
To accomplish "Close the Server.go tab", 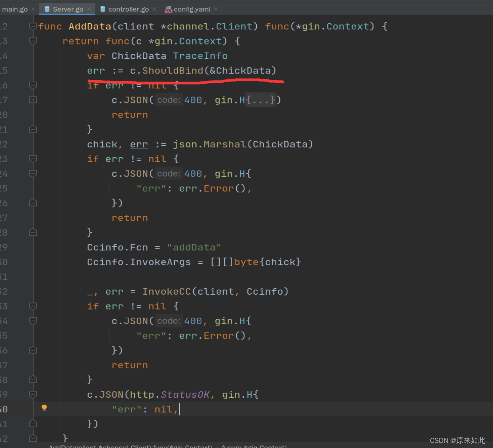I will [x=89, y=9].
